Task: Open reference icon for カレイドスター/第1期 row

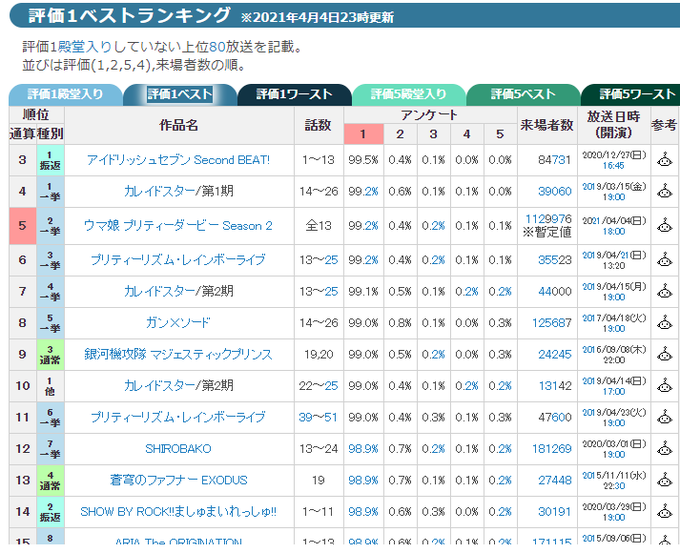Action: click(x=664, y=191)
